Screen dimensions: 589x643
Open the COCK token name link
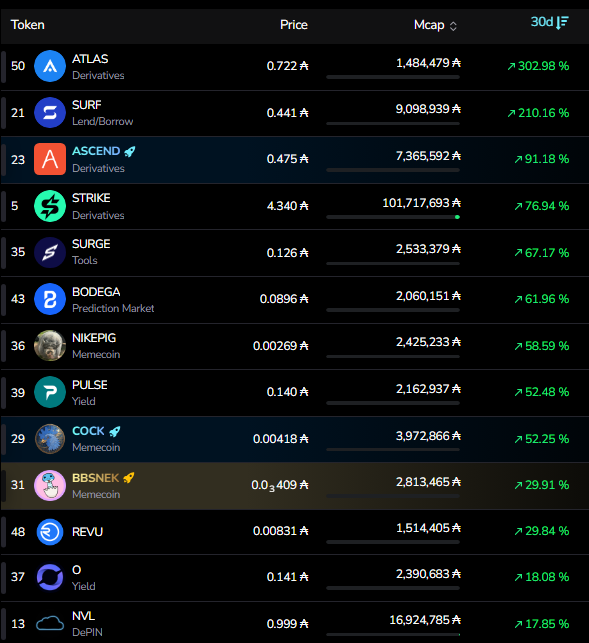pyautogui.click(x=88, y=431)
